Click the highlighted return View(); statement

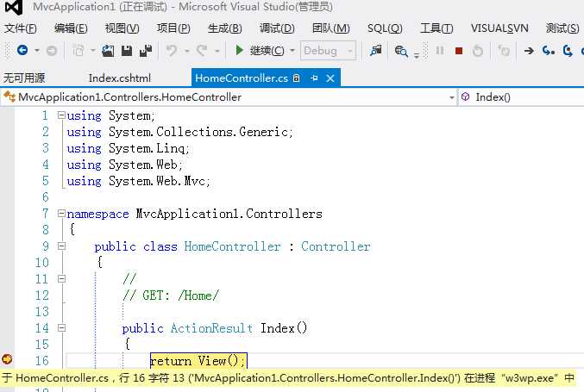[198, 361]
